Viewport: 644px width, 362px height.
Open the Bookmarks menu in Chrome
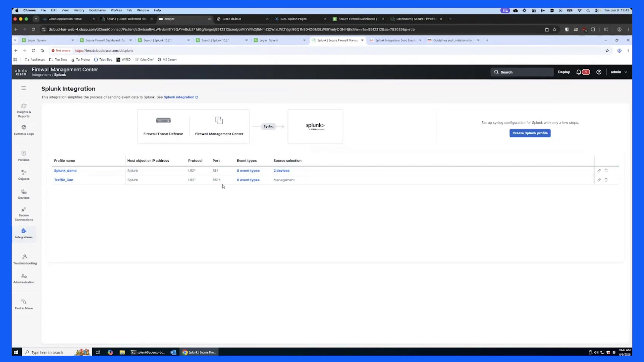[97, 10]
